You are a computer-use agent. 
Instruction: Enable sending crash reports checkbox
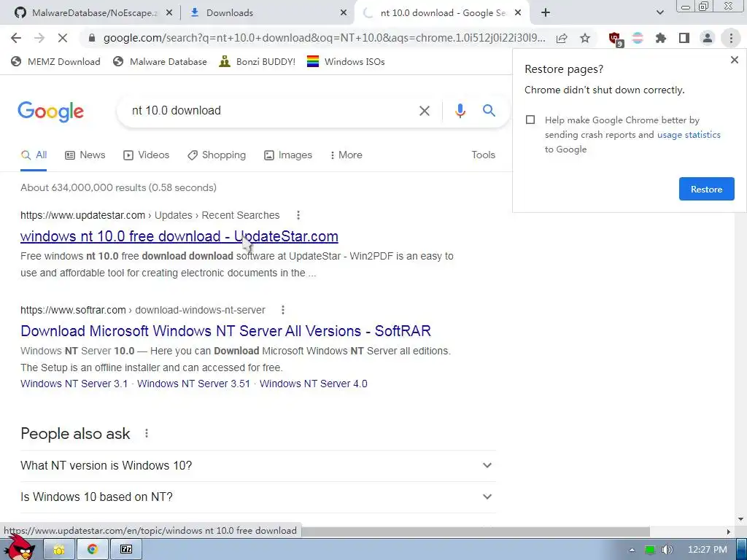click(x=530, y=120)
